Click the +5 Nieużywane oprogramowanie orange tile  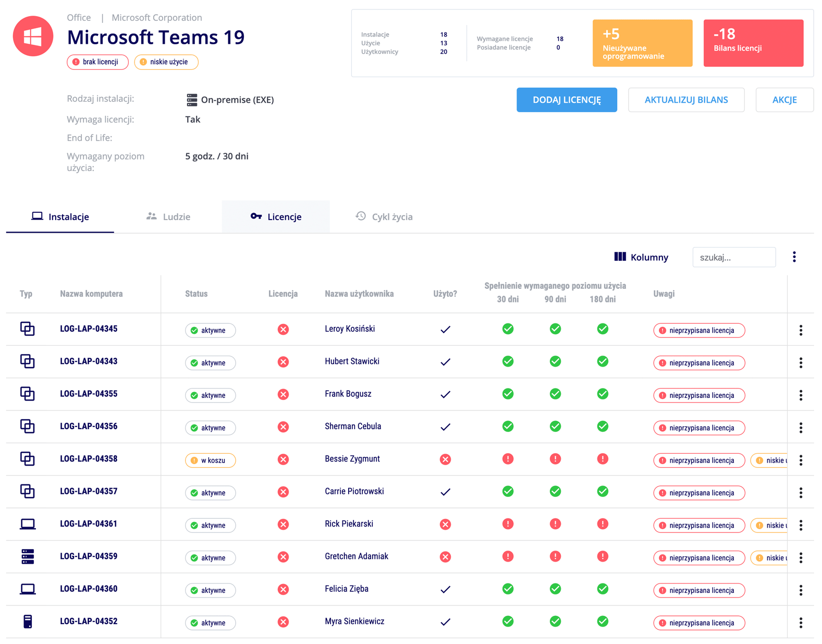coord(642,43)
